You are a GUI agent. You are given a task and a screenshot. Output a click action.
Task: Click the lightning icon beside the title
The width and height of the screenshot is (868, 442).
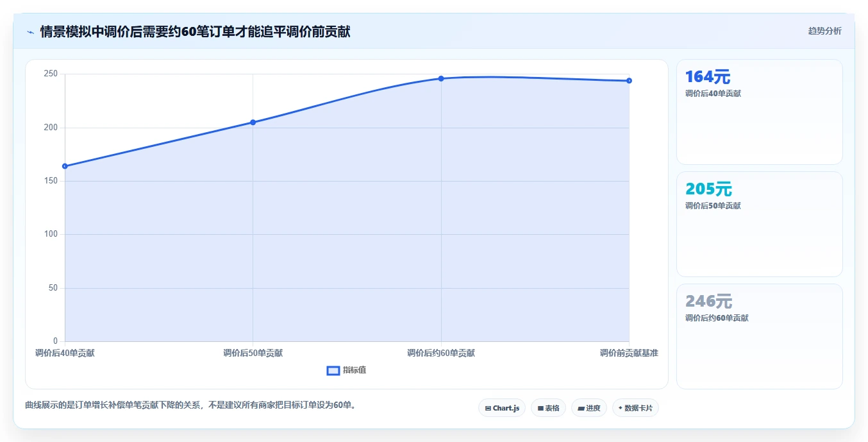pyautogui.click(x=30, y=31)
